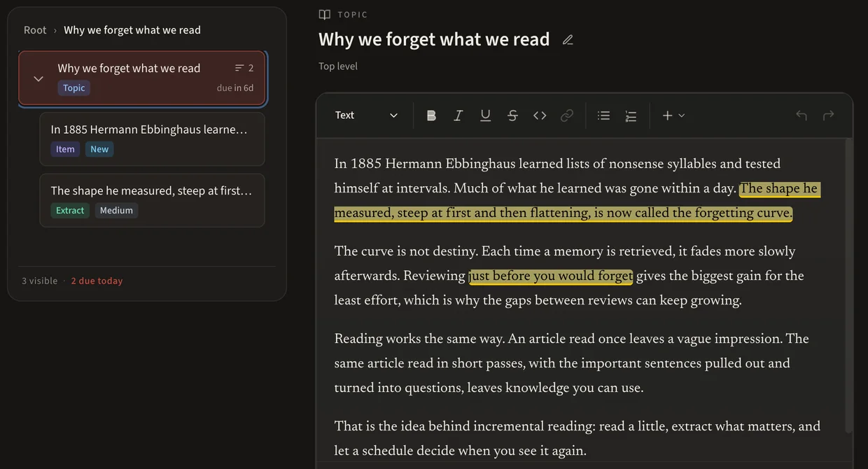Click the redo arrow
This screenshot has width=868, height=469.
(829, 115)
